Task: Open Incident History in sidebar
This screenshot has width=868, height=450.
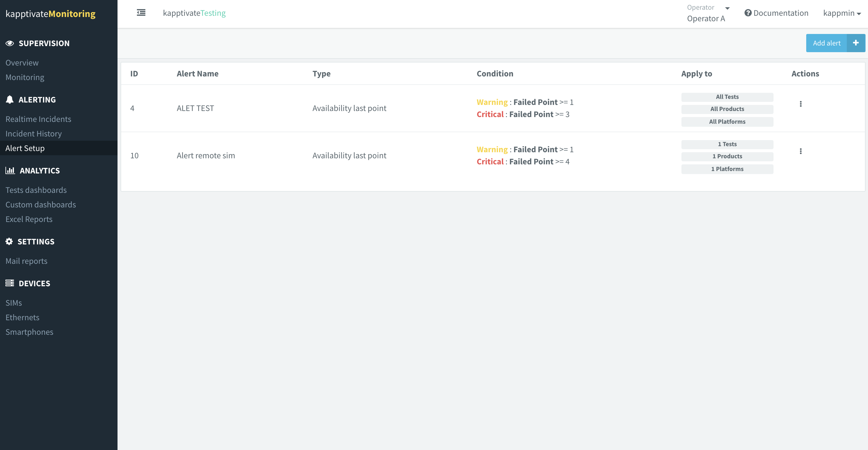Action: [x=33, y=134]
